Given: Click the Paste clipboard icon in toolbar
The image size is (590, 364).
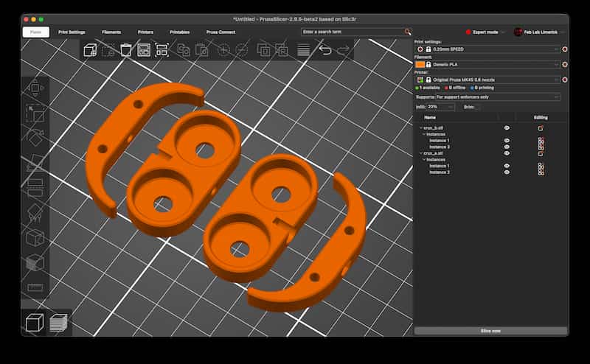Looking at the screenshot, I should point(201,49).
